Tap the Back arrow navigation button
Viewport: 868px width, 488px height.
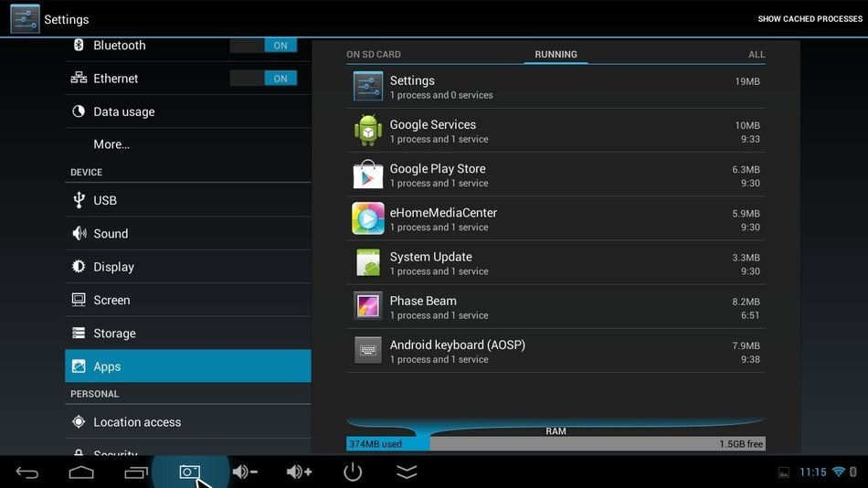coord(27,472)
